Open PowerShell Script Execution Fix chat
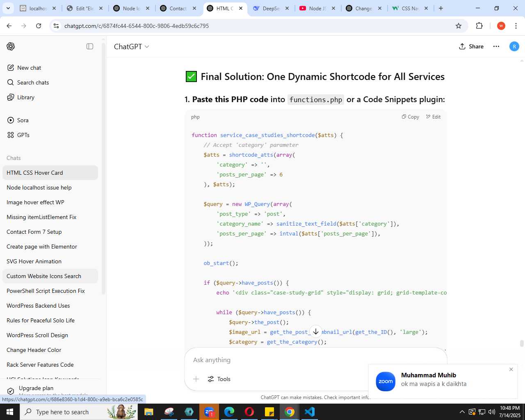 (50, 291)
